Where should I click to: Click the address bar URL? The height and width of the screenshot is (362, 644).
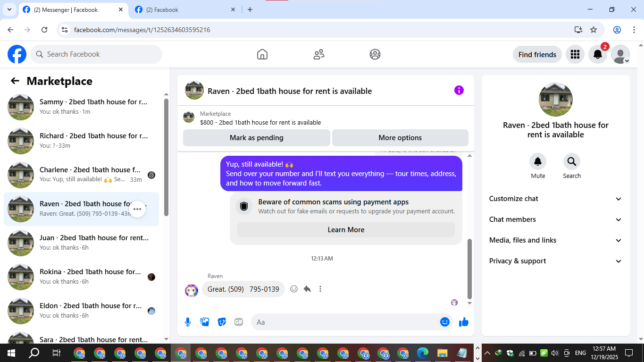(x=142, y=30)
